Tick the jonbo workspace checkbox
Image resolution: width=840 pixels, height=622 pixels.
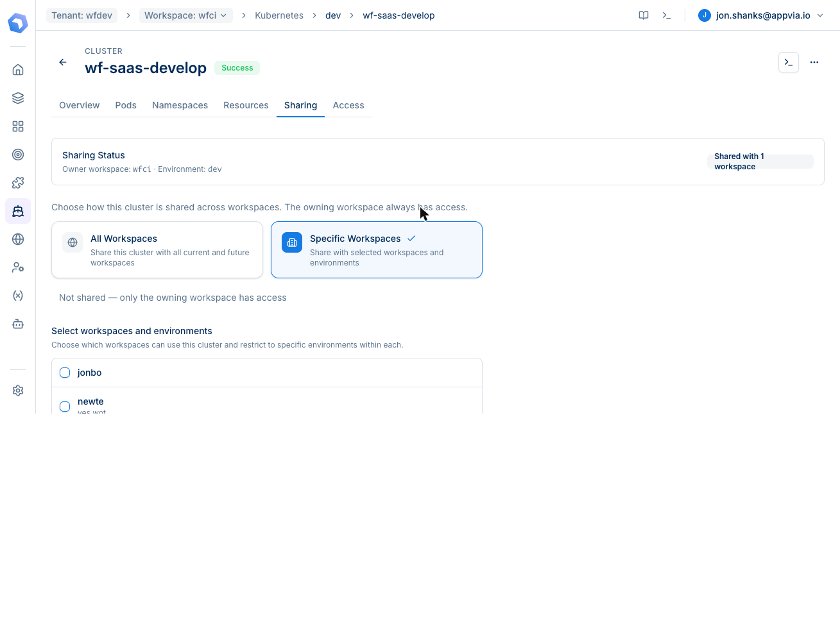pyautogui.click(x=65, y=373)
